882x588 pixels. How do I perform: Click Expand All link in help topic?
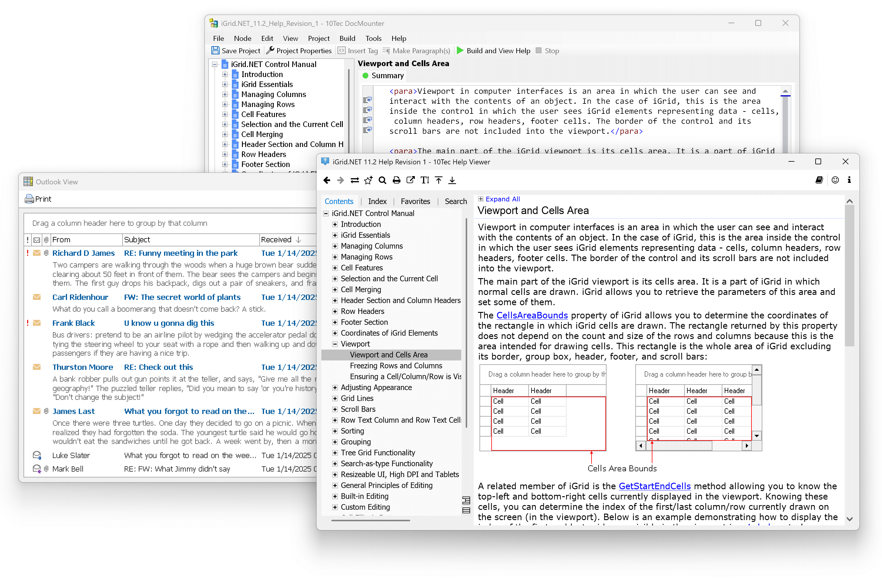tap(502, 199)
